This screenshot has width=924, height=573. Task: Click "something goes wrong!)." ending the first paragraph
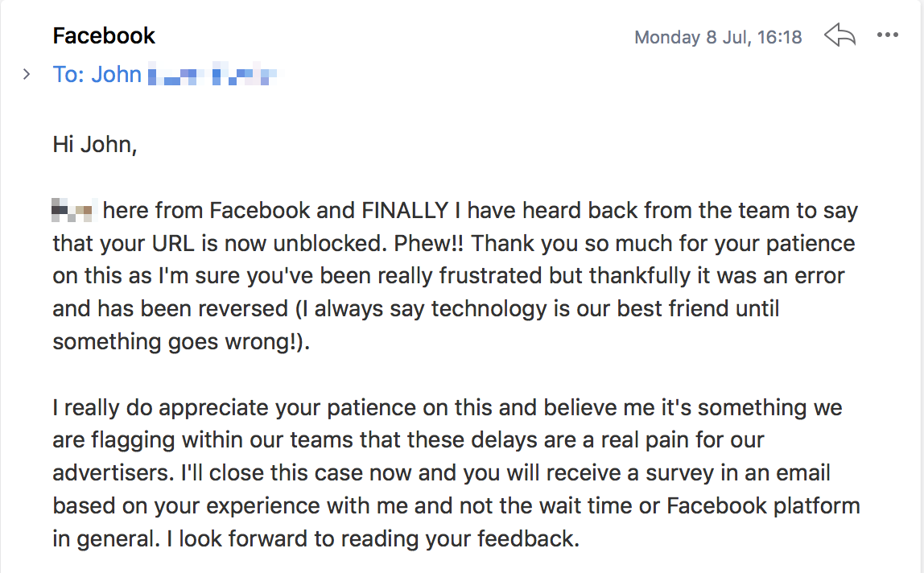pos(181,342)
